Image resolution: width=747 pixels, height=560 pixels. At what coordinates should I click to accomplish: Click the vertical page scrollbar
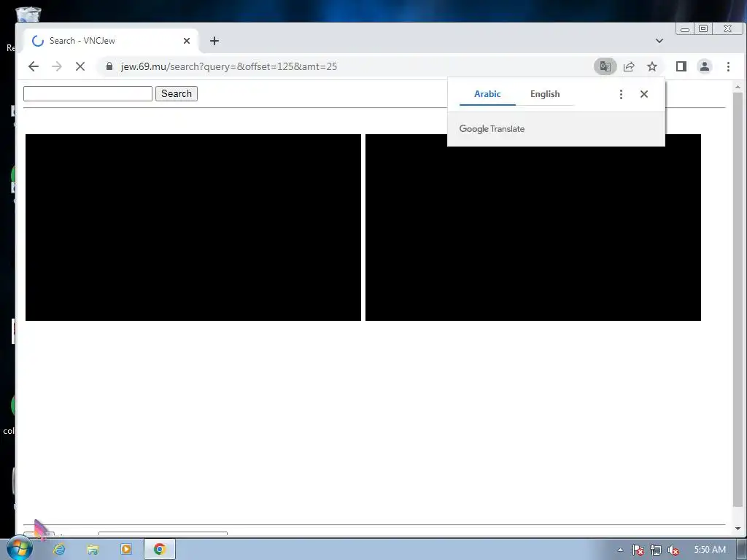click(x=738, y=300)
